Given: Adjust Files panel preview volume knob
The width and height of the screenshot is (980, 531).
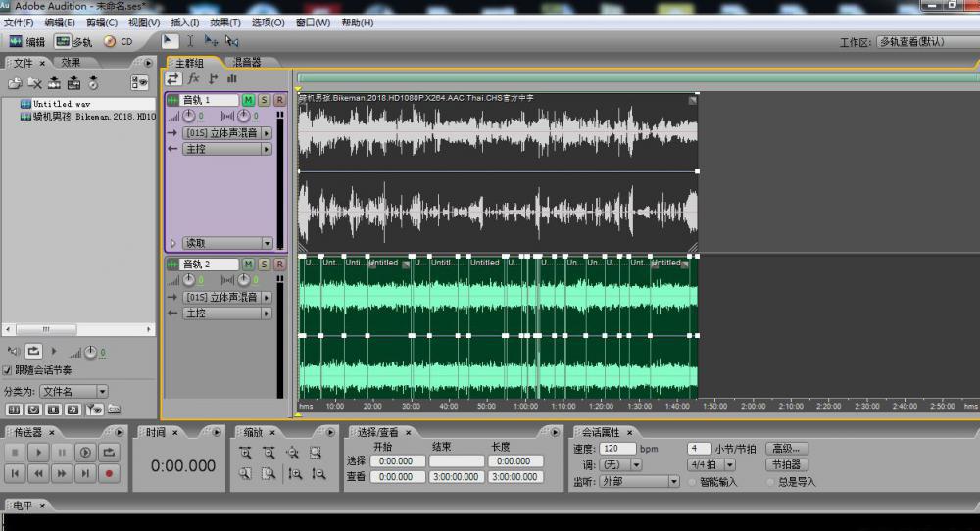Looking at the screenshot, I should point(90,353).
